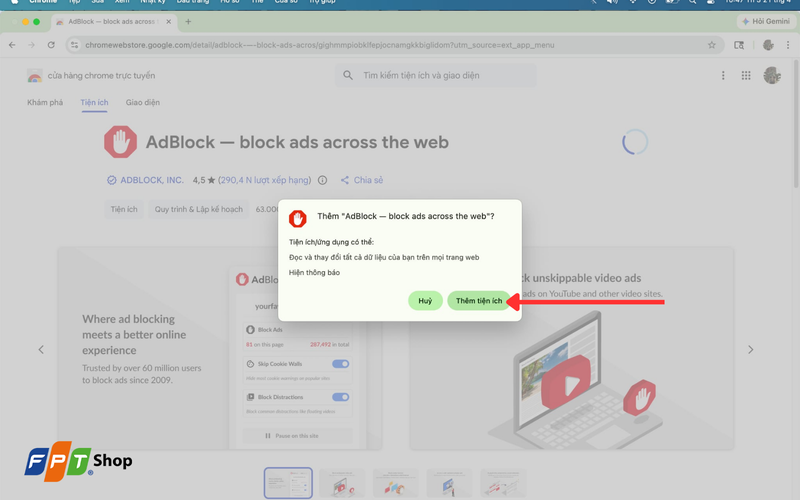Open the Chrome three-dot menu in toolbar
Screen dimensions: 800x500
pyautogui.click(x=788, y=45)
